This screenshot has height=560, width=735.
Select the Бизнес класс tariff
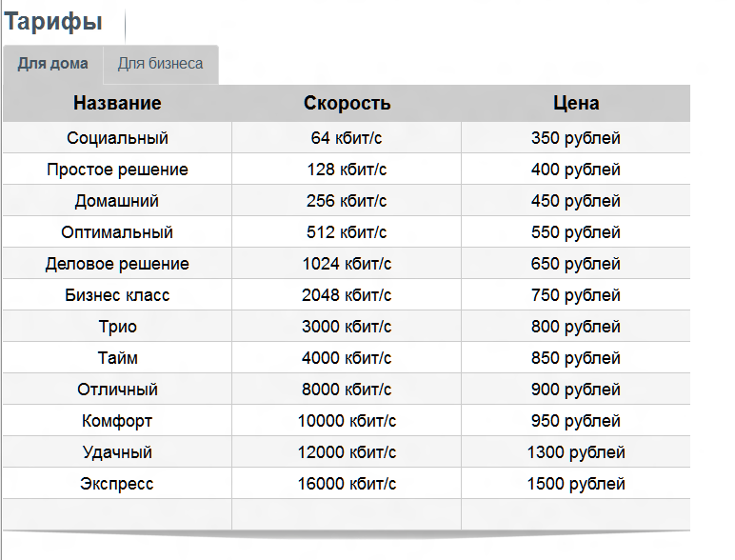[117, 295]
